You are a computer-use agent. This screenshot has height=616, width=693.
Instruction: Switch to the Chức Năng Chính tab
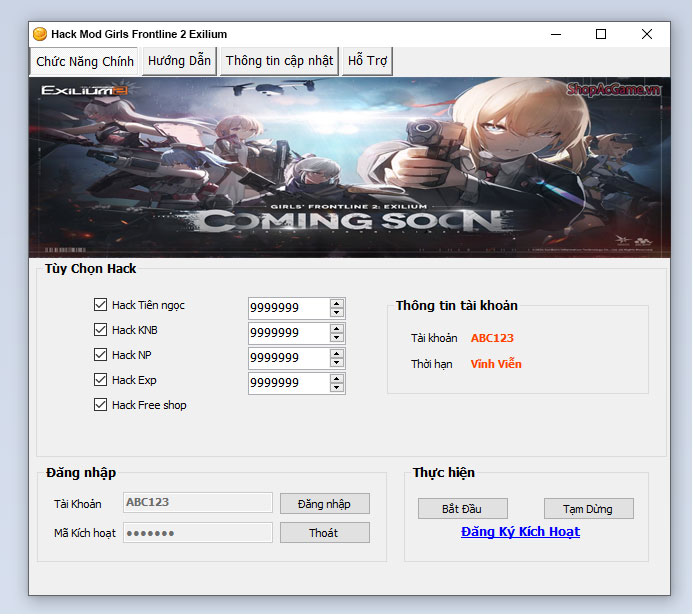coord(85,61)
